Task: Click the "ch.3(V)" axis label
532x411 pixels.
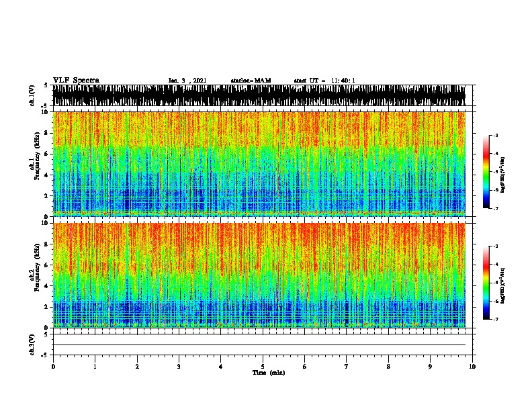Action: (x=32, y=345)
